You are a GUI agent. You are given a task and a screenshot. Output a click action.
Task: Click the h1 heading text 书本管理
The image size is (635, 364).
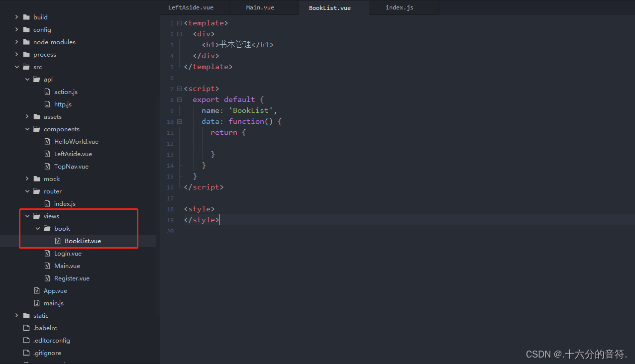click(235, 45)
